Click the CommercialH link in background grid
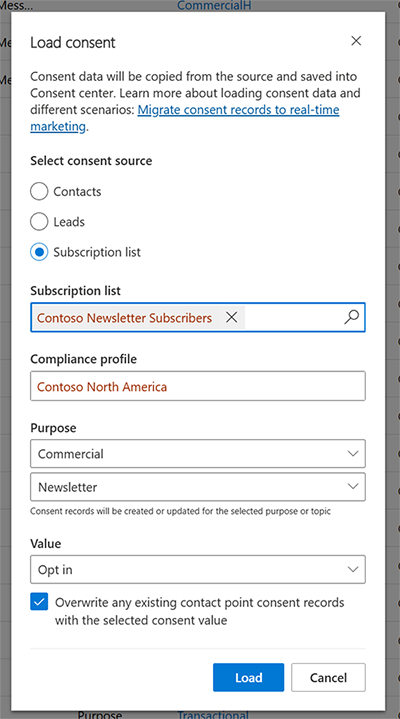This screenshot has height=719, width=400. pos(214,6)
